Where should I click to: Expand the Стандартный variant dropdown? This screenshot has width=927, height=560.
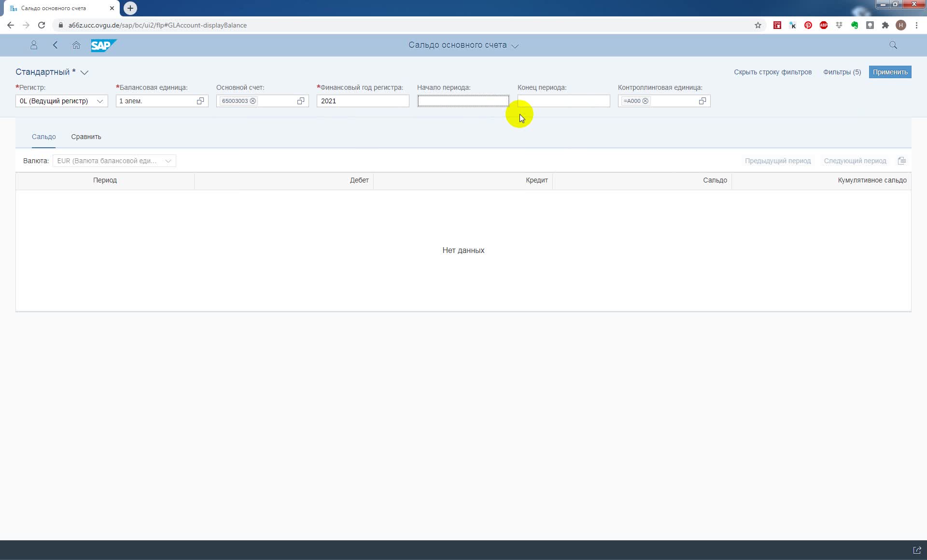pyautogui.click(x=84, y=72)
